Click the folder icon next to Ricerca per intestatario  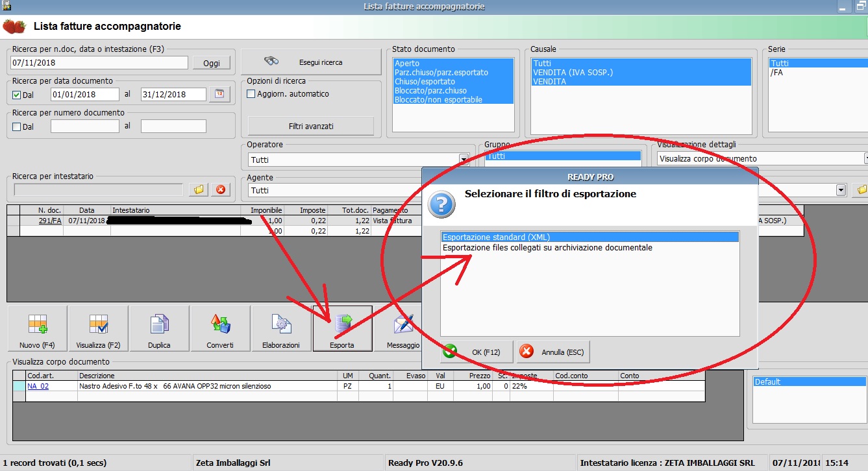[x=199, y=189]
